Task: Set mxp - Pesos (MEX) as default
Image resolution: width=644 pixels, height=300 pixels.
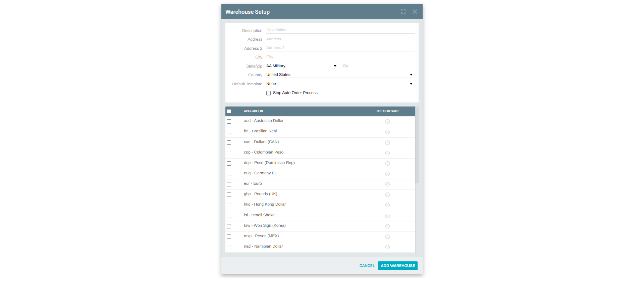Action: [x=387, y=237]
